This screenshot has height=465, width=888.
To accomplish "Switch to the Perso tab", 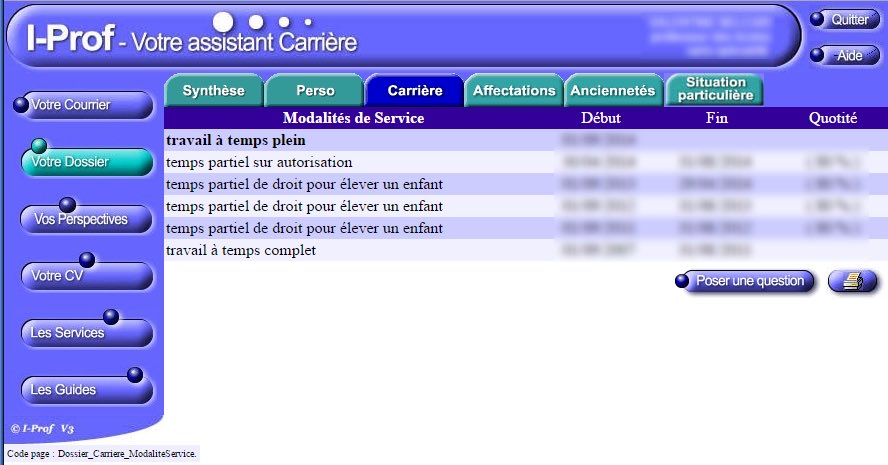I will pyautogui.click(x=315, y=91).
